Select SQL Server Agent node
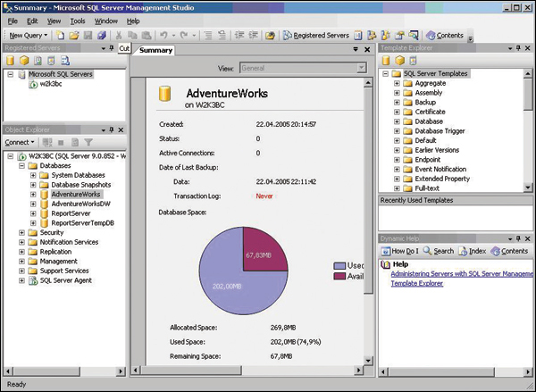The image size is (536, 392). coord(65,280)
